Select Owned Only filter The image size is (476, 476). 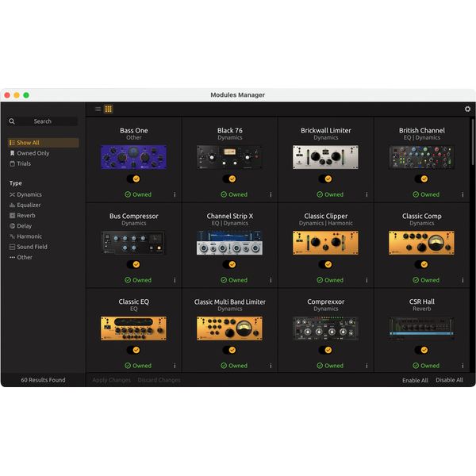tap(29, 153)
